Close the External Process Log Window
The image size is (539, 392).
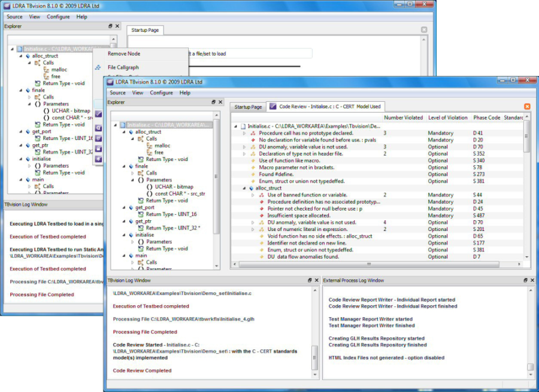pos(532,280)
